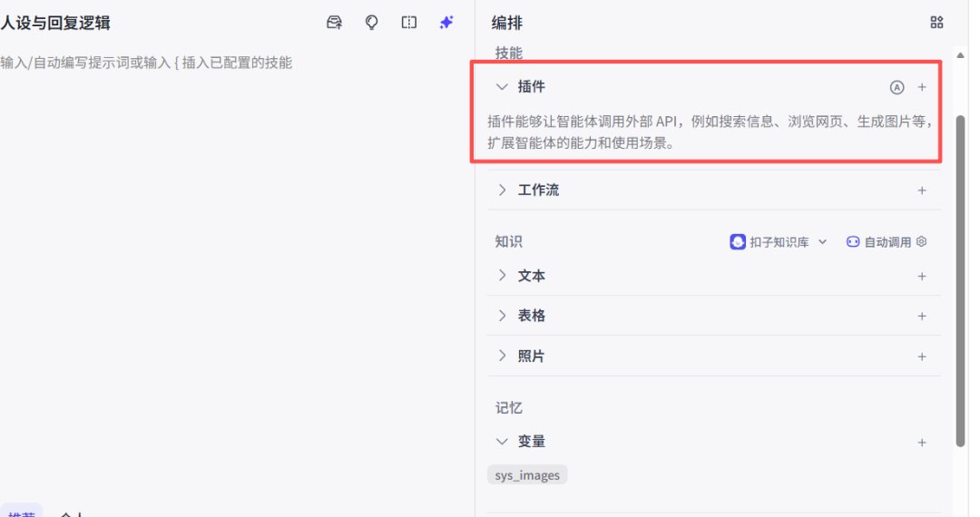
Task: Collapse the 变量 memory section
Action: (x=501, y=442)
